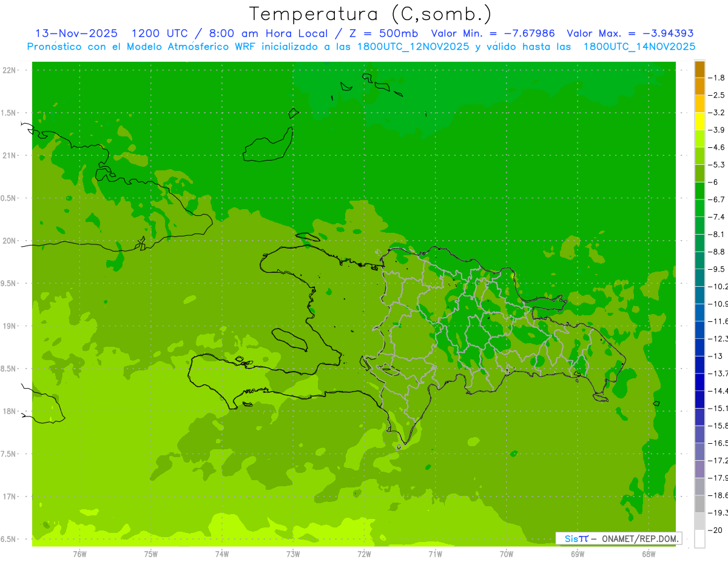Click the "-8.8" colorbar label
The height and width of the screenshot is (562, 728).
pos(716,252)
